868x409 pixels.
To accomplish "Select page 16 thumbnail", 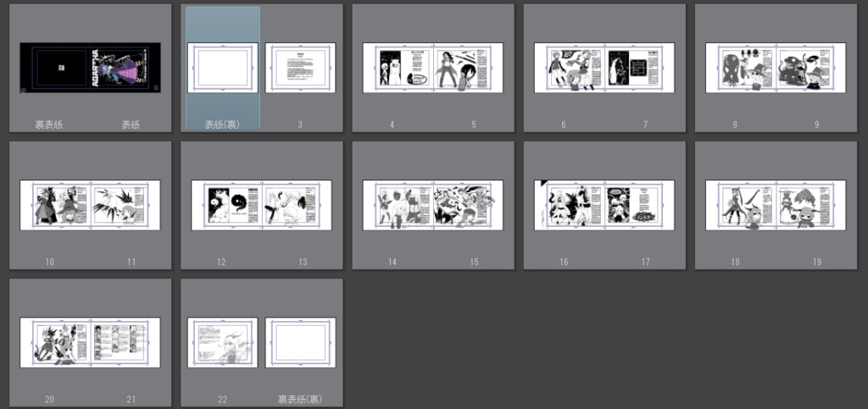I will click(x=570, y=205).
